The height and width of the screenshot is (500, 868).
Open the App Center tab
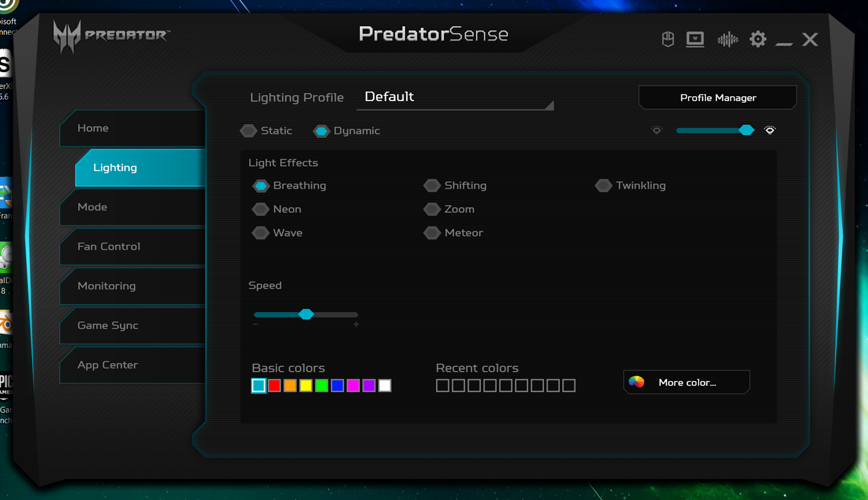pos(133,365)
